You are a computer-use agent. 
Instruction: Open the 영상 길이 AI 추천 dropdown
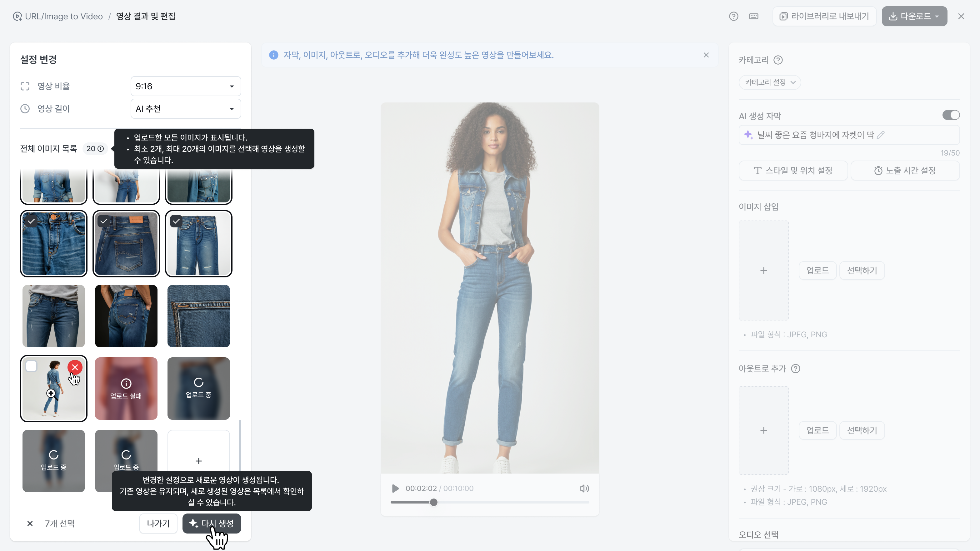pos(186,109)
